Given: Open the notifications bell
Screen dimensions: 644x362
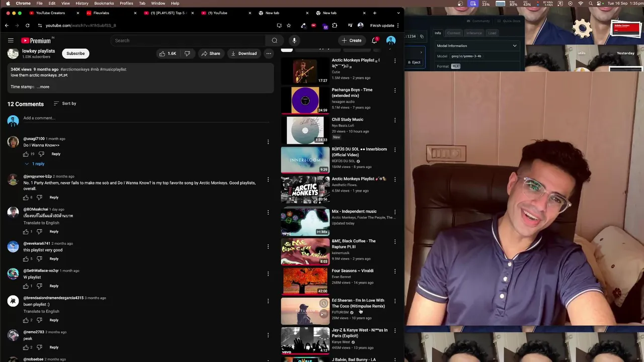Looking at the screenshot, I should 374,40.
